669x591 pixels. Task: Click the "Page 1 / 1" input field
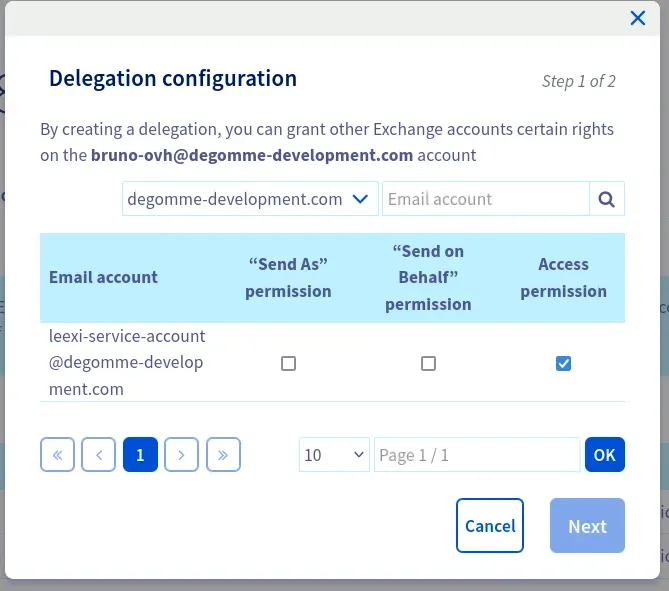(x=476, y=455)
